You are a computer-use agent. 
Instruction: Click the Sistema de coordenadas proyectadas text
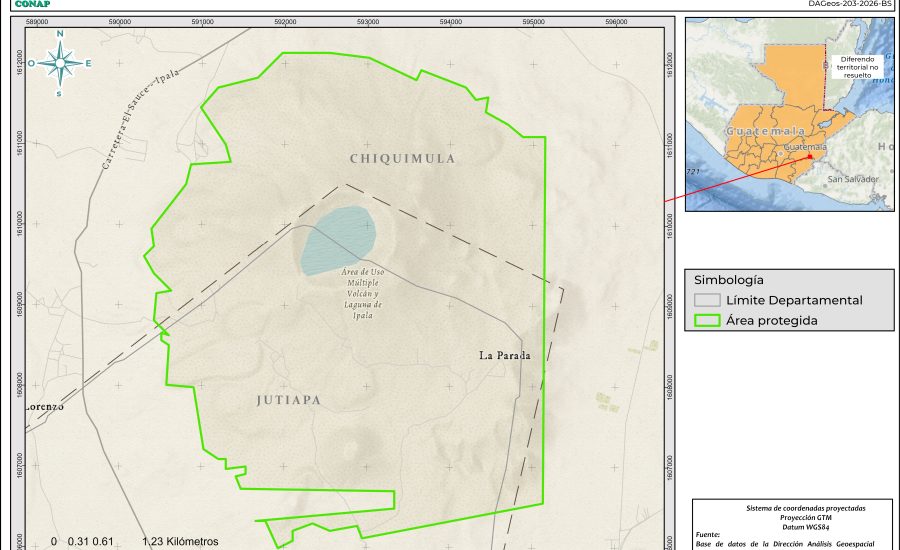(x=790, y=508)
